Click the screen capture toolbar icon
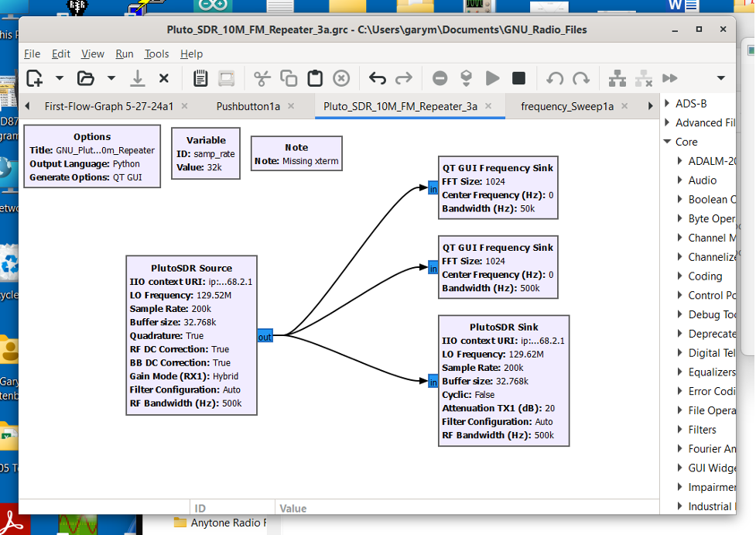The image size is (756, 535). coord(226,78)
